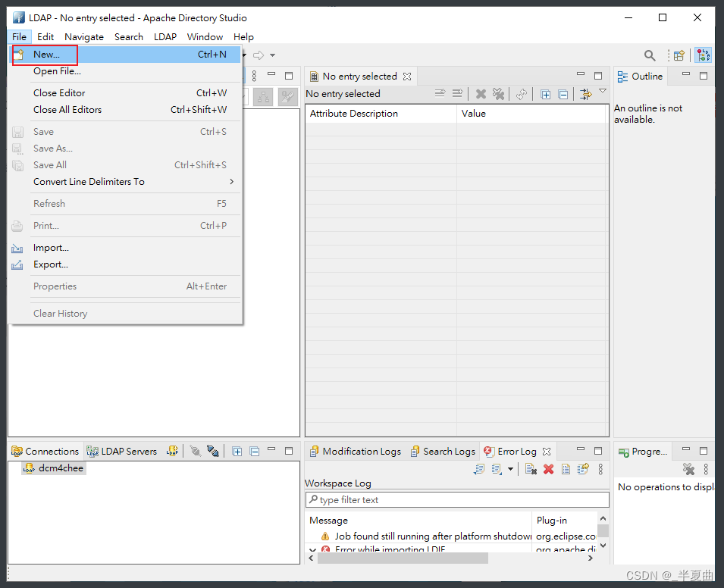Viewport: 724px width, 588px height.
Task: Click the Open Perspective icon
Action: tap(679, 55)
